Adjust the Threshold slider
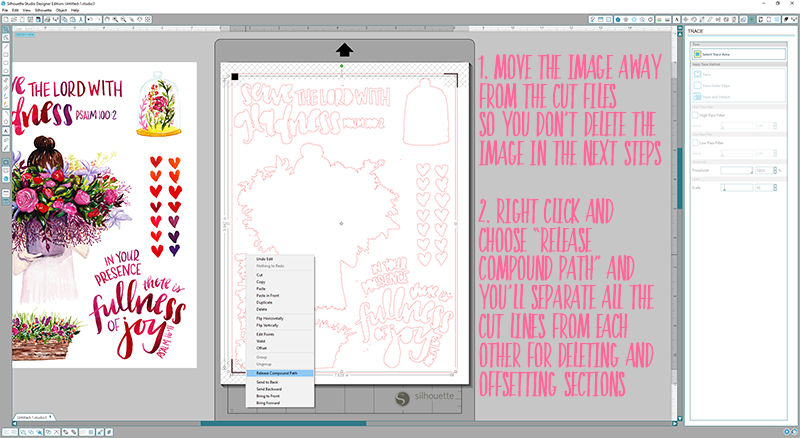The image size is (800, 438). (x=736, y=171)
